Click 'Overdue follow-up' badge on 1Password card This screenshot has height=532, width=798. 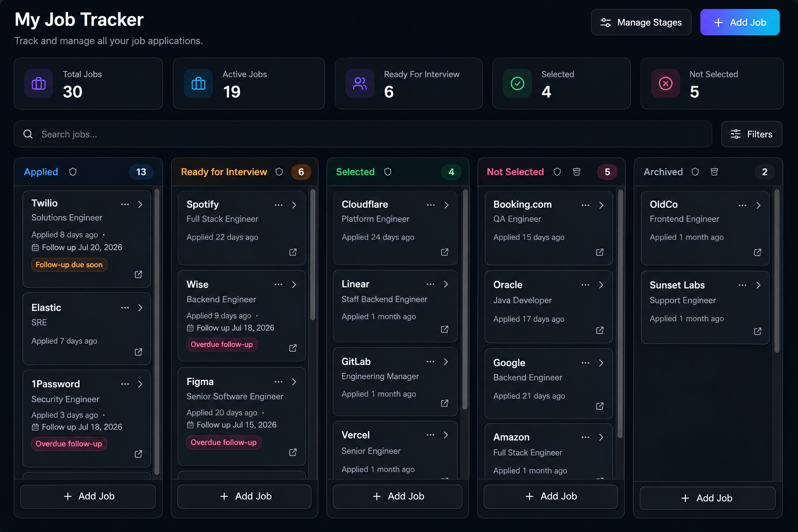69,444
